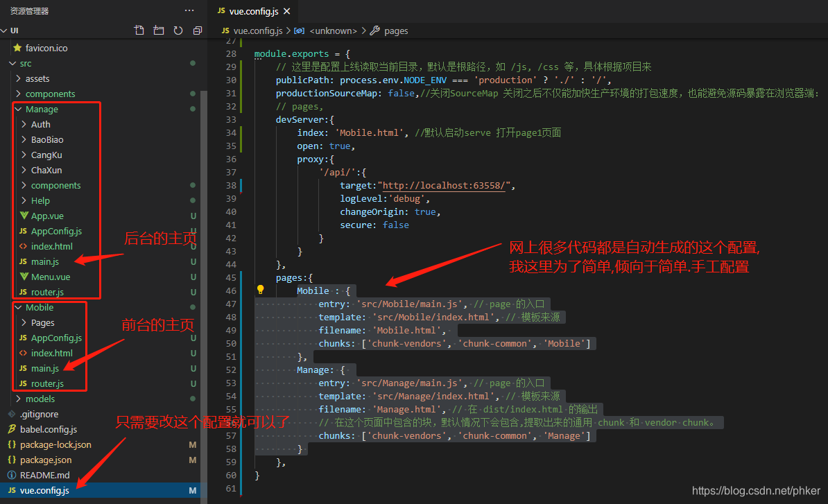
Task: Open index.html in Mobile folder
Action: pos(52,353)
